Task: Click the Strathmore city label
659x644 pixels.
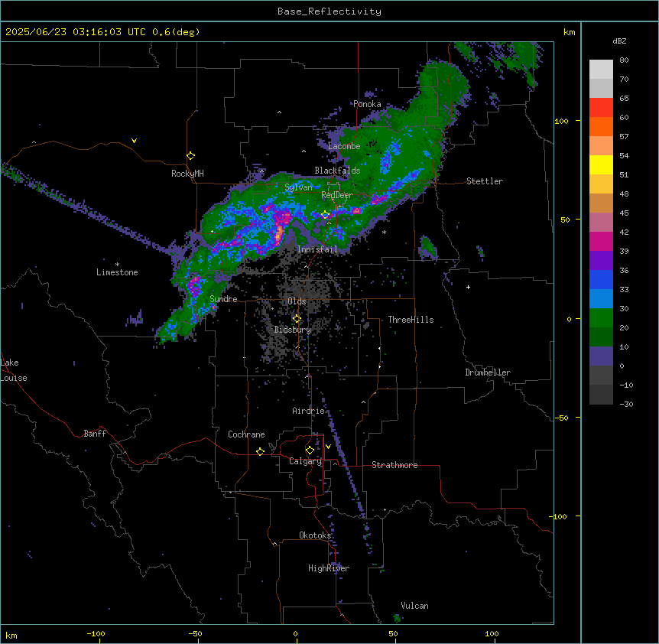Action: pyautogui.click(x=394, y=465)
